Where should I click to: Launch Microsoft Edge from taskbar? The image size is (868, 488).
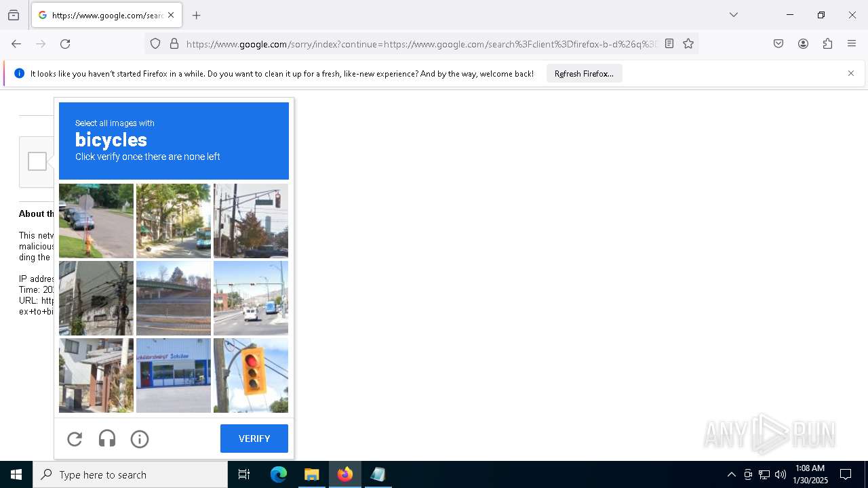coord(279,474)
